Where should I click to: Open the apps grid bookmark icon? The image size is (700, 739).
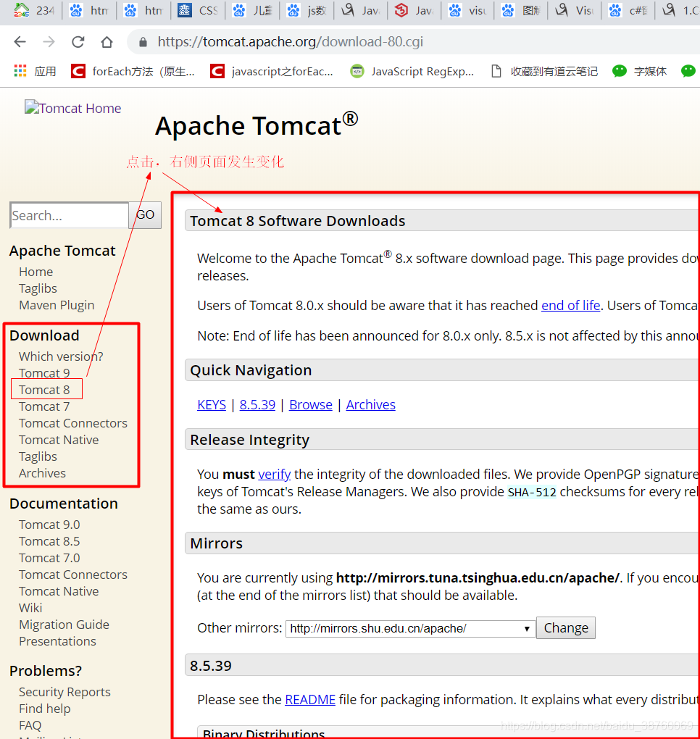[20, 71]
